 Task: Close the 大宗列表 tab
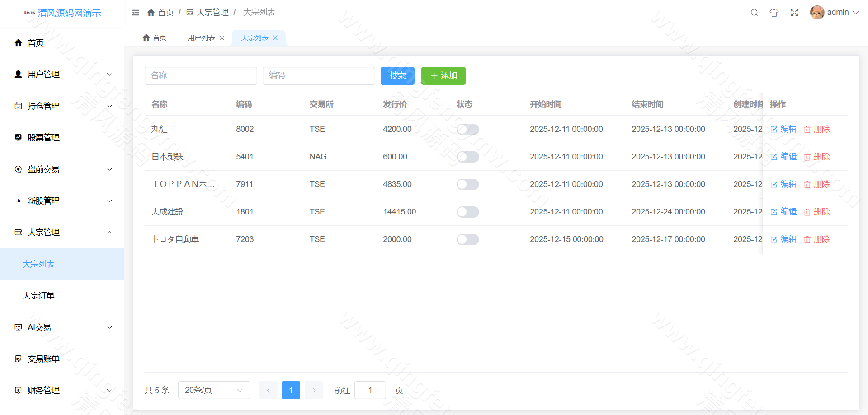pyautogui.click(x=275, y=38)
